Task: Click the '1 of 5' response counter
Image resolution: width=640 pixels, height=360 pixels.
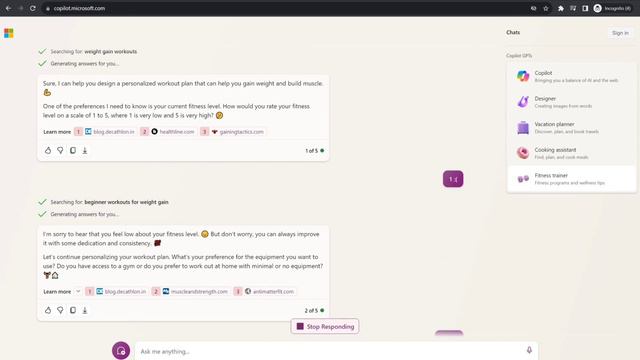Action: click(311, 151)
